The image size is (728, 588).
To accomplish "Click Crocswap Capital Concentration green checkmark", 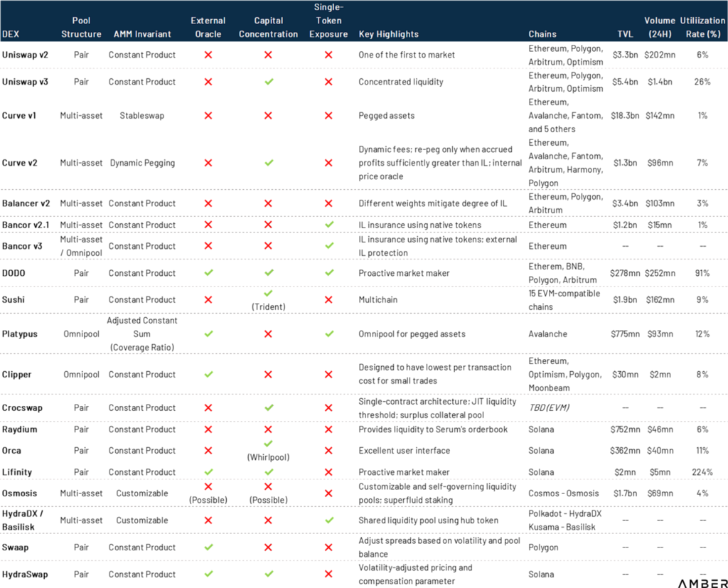I will [269, 407].
